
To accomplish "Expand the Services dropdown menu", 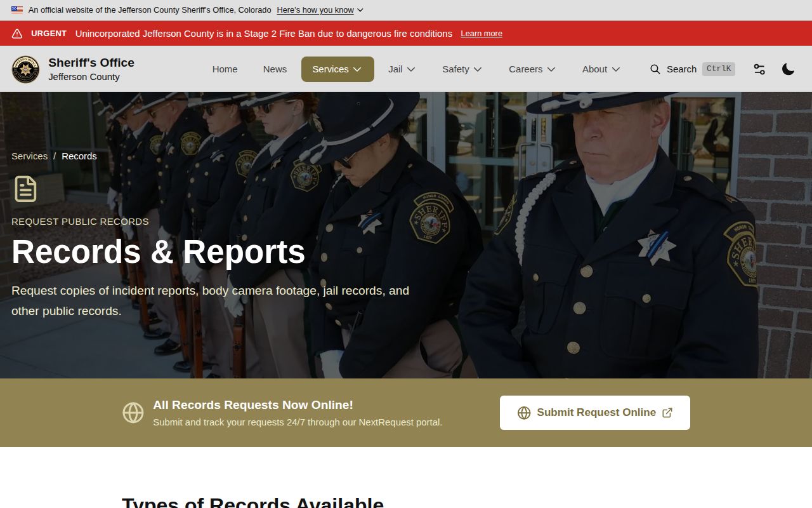I will point(337,69).
